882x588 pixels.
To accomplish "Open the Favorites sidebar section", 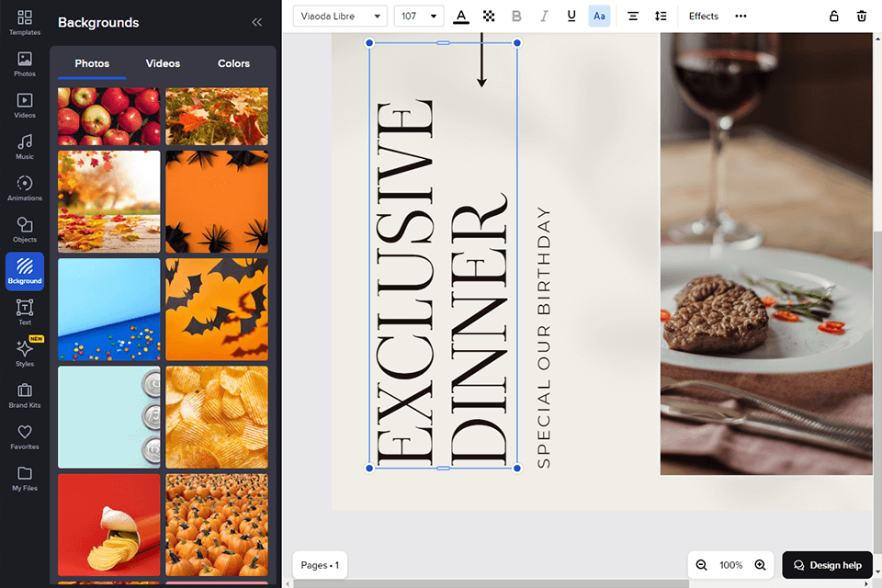I will coord(24,436).
